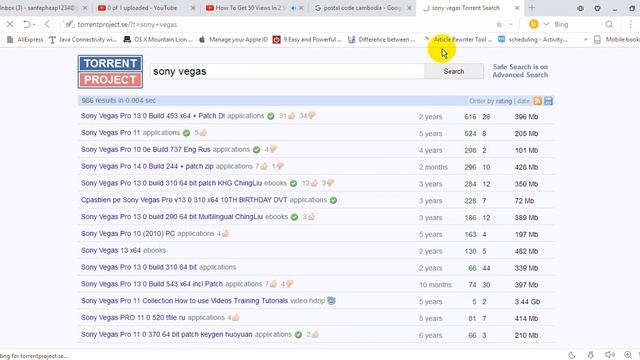Screen dimensions: 640x360
Task: Open the Java Connectivity bookmark
Action: pyautogui.click(x=83, y=40)
